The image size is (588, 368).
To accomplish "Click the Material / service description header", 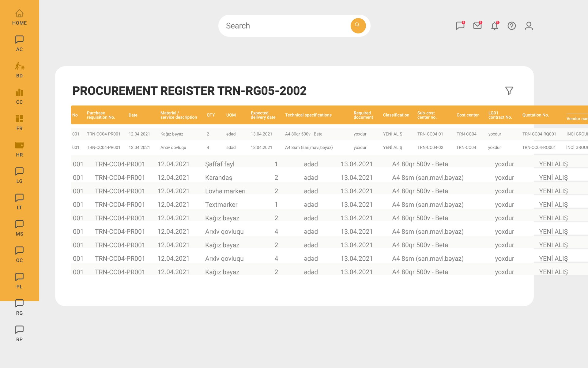I will click(x=179, y=115).
